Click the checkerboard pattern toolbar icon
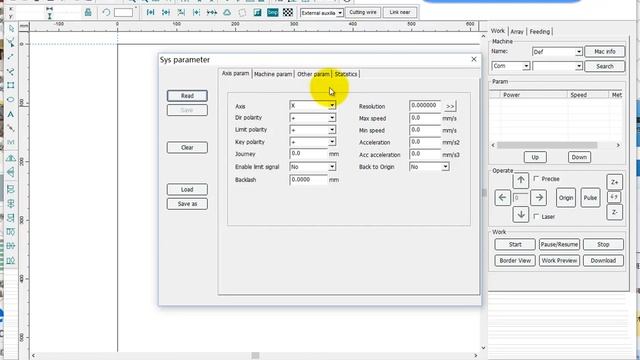The height and width of the screenshot is (360, 640). click(288, 13)
